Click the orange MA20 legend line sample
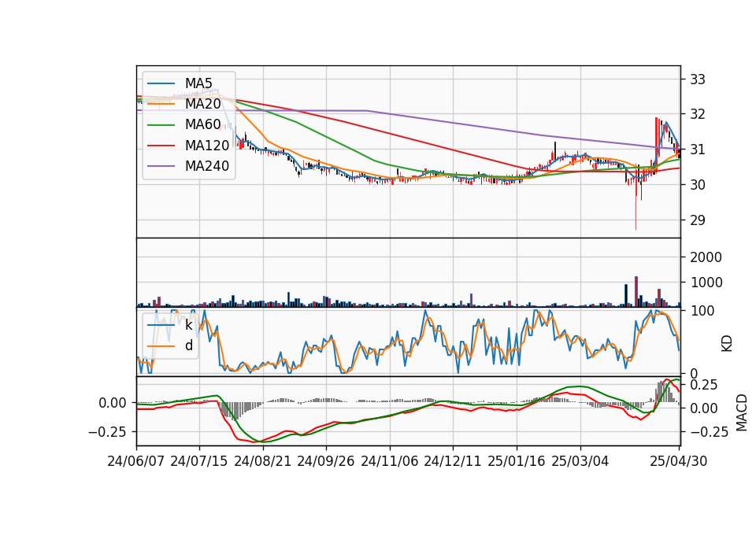The height and width of the screenshot is (543, 756). click(x=161, y=104)
